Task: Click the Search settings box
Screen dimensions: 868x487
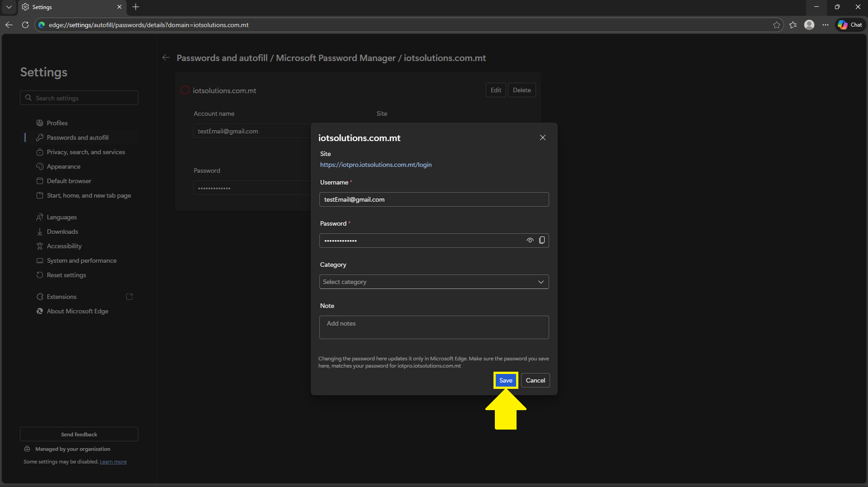Action: click(79, 98)
